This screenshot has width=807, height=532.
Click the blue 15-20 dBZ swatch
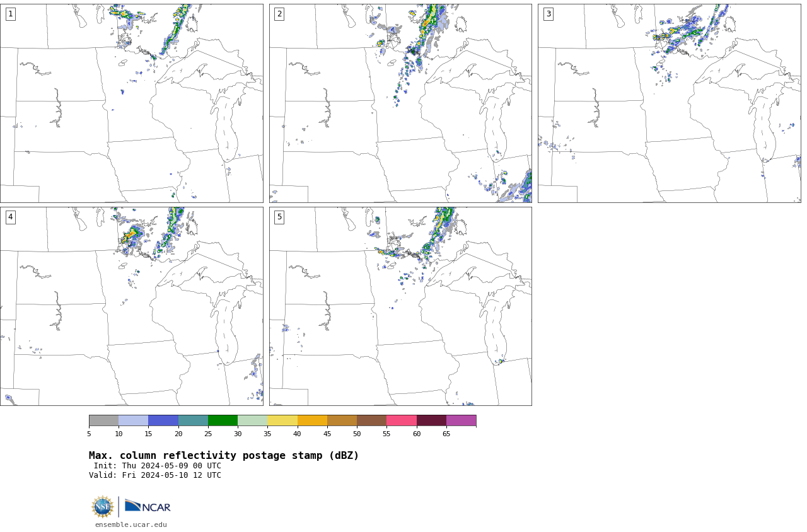[163, 420]
